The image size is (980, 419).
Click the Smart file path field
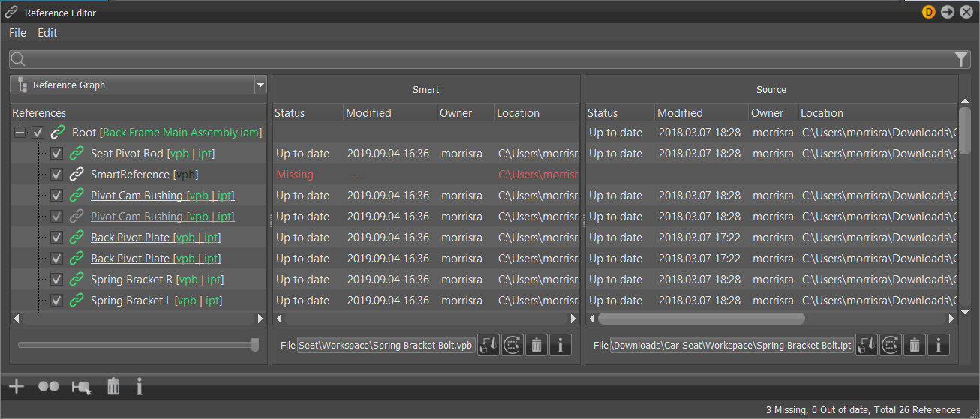coord(386,346)
